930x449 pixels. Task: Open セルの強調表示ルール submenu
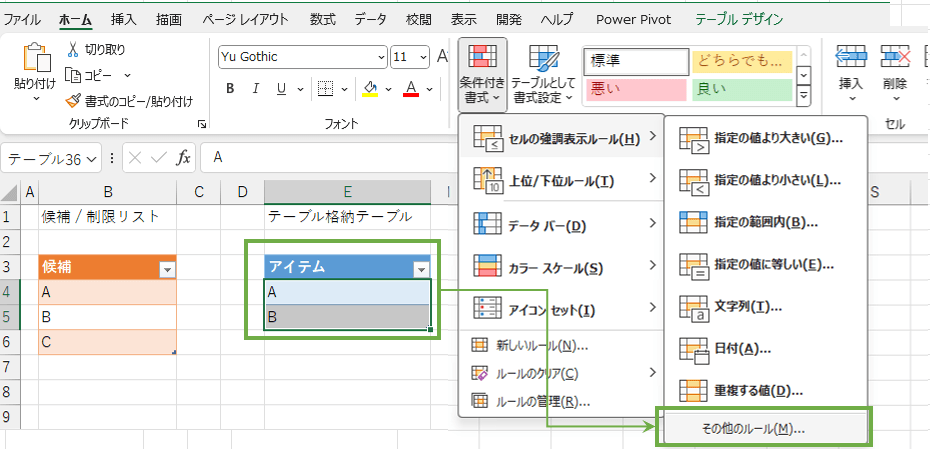tap(561, 138)
